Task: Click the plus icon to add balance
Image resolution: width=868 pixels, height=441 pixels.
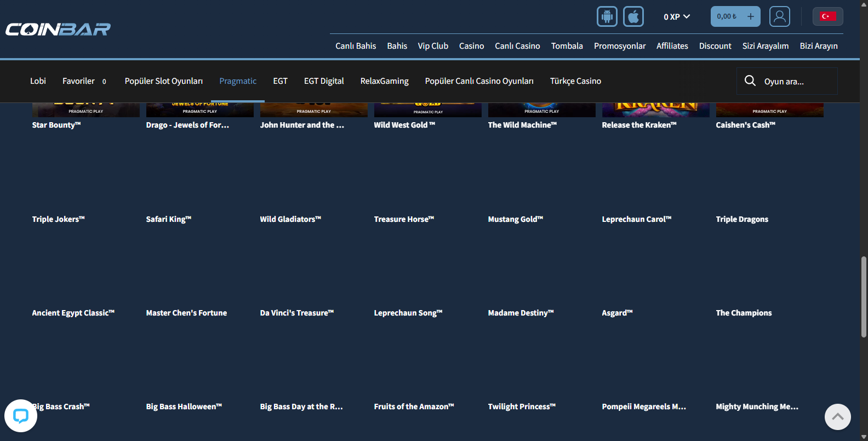Action: click(750, 16)
